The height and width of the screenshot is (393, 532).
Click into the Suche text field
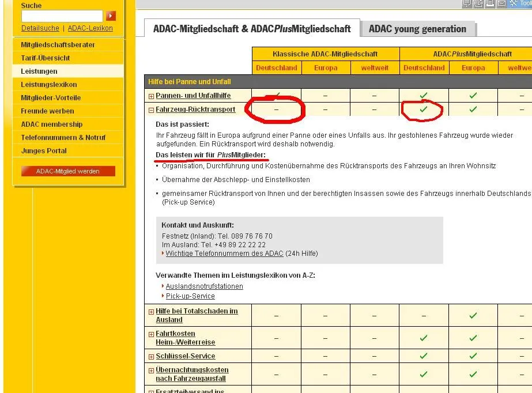pyautogui.click(x=62, y=16)
